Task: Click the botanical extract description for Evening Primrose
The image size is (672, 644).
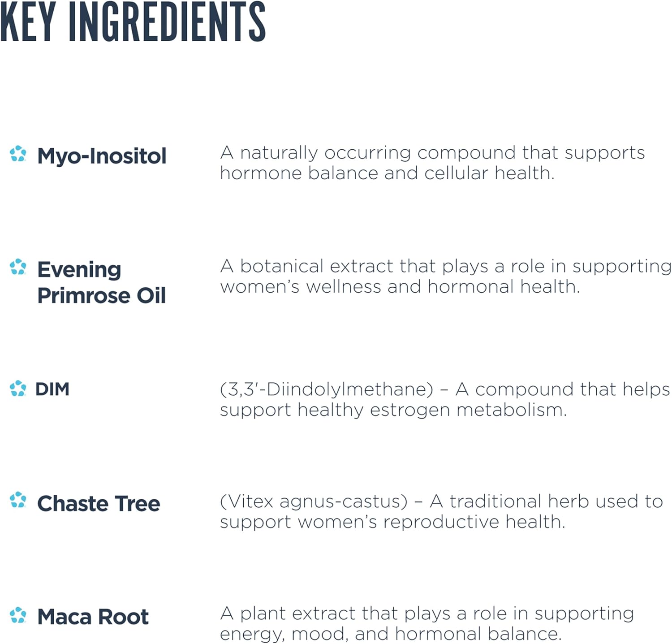Action: pyautogui.click(x=445, y=276)
